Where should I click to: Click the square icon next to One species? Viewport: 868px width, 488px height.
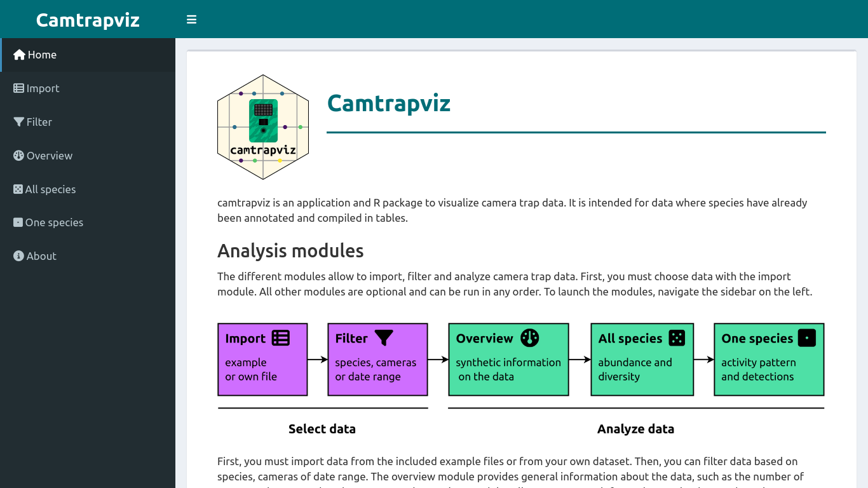click(x=18, y=222)
